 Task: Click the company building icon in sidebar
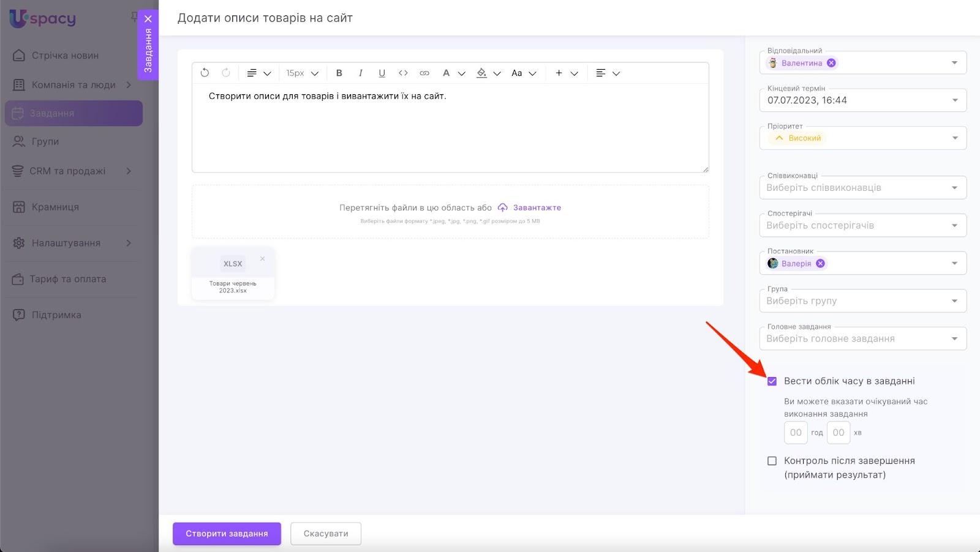(19, 84)
